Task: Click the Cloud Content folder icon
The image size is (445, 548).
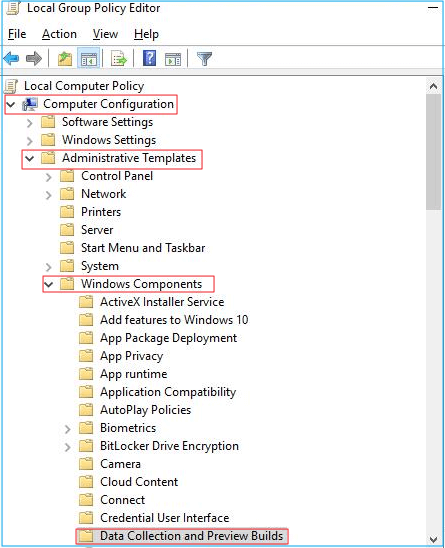Action: coord(86,482)
